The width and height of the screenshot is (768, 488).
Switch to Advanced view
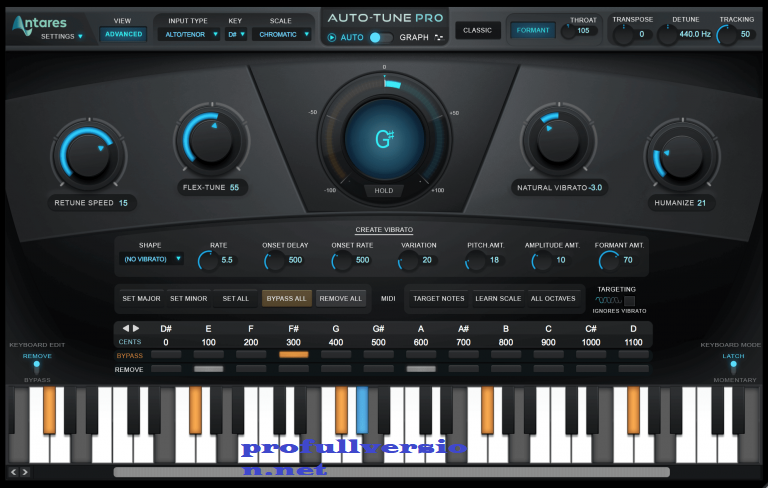(x=123, y=34)
